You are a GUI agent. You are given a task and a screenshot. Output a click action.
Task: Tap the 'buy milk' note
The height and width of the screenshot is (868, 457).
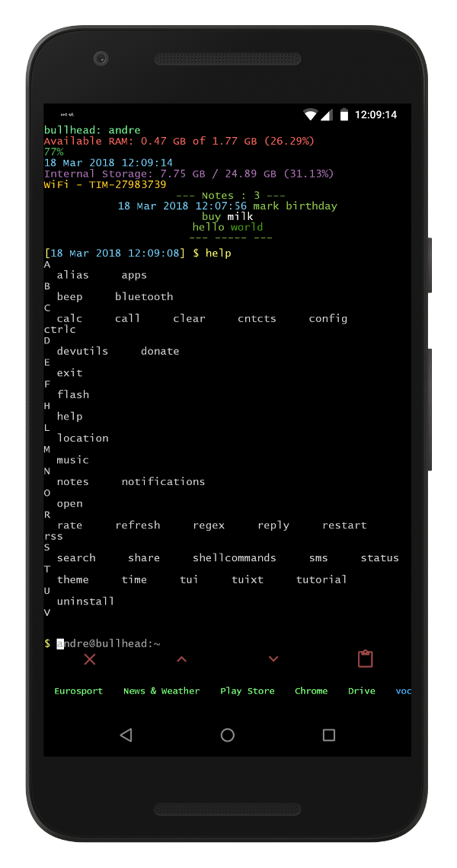228,216
